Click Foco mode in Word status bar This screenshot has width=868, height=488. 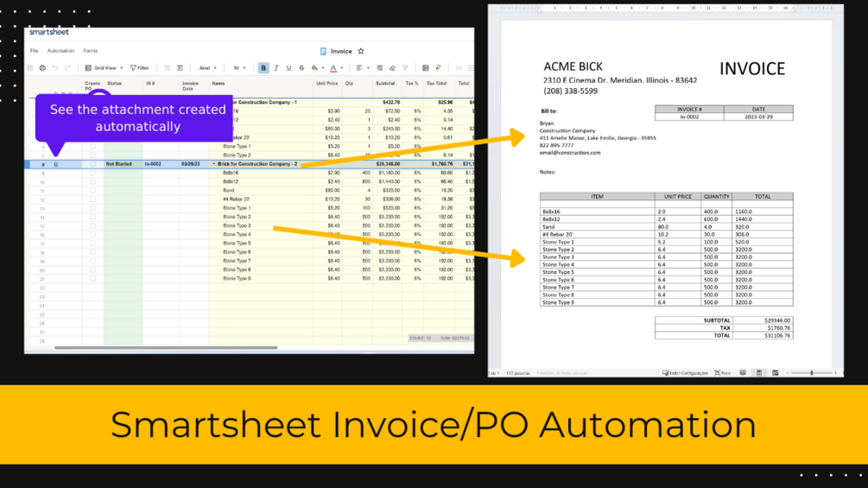click(x=722, y=373)
